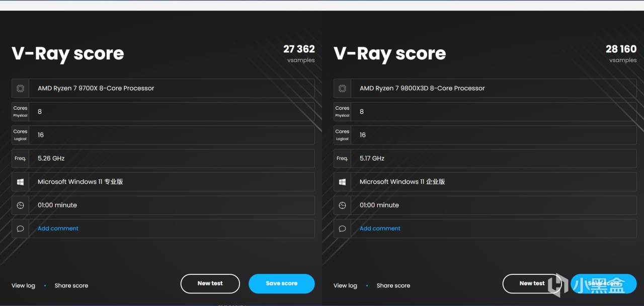
Task: Click Freq. label beside 5.26 GHz
Action: (20, 159)
